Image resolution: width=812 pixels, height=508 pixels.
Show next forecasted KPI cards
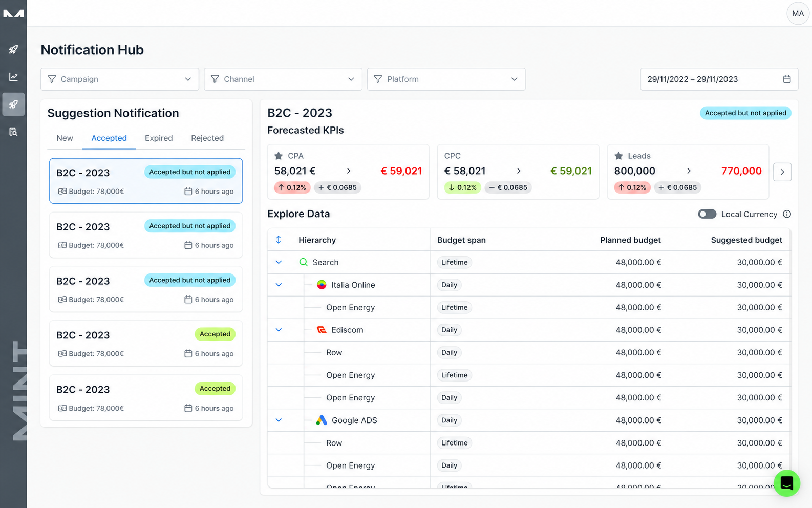(x=782, y=172)
